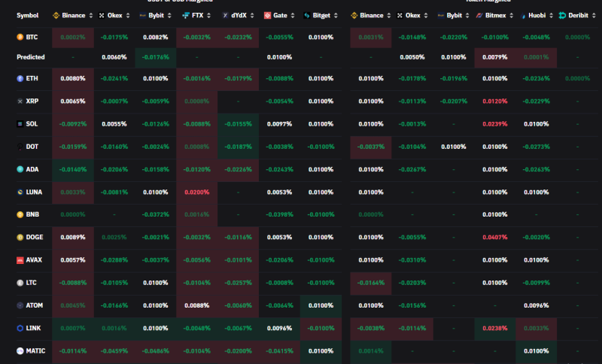This screenshot has width=602, height=364.
Task: Sort by the Bitmex column arrows
Action: [x=511, y=15]
